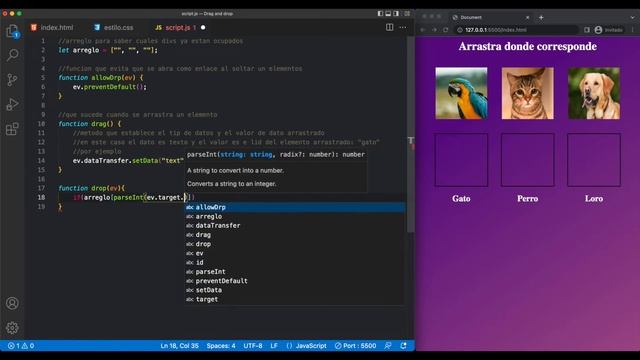Click ev.preventDefault() on line 6
The image size is (640, 360).
109,87
